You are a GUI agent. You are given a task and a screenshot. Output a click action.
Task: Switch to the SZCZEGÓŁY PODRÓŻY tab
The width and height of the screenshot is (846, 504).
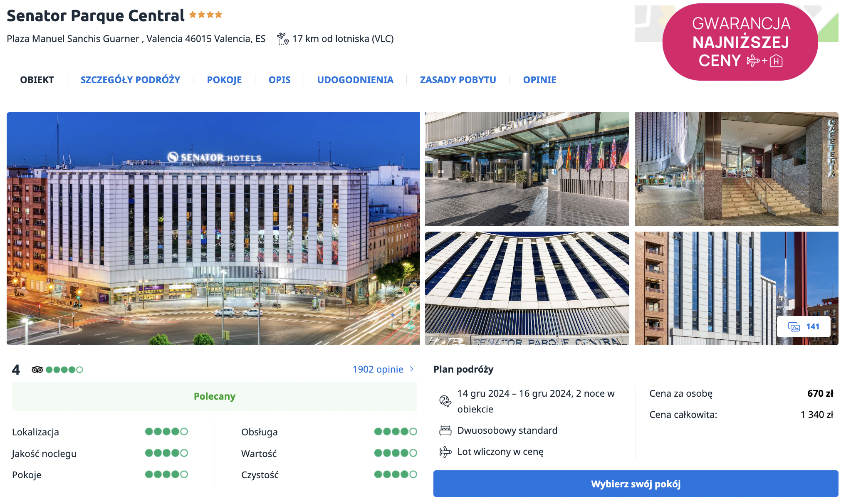pyautogui.click(x=130, y=80)
